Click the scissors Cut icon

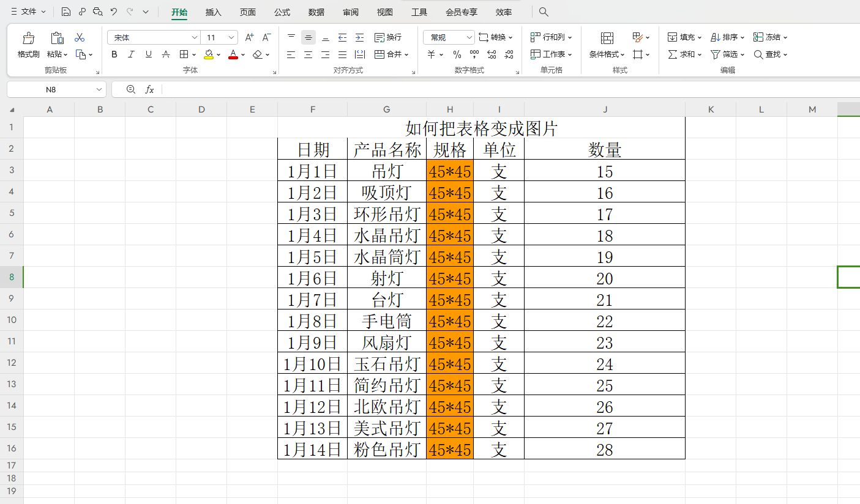pyautogui.click(x=80, y=38)
